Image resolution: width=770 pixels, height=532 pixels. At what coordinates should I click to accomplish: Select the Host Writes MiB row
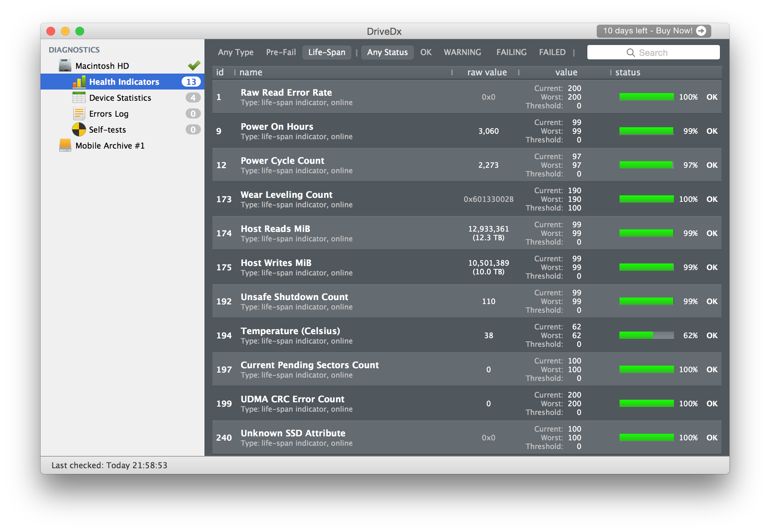pos(467,267)
